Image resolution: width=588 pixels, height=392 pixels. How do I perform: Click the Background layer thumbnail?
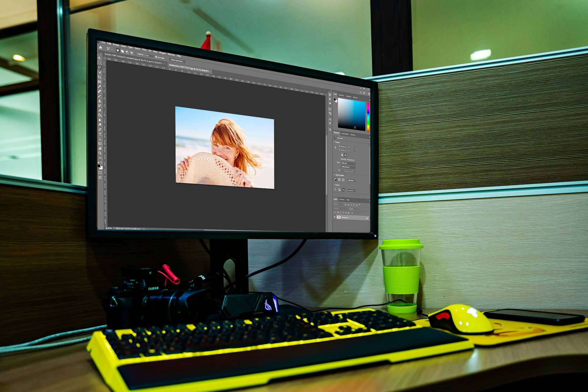pyautogui.click(x=339, y=217)
